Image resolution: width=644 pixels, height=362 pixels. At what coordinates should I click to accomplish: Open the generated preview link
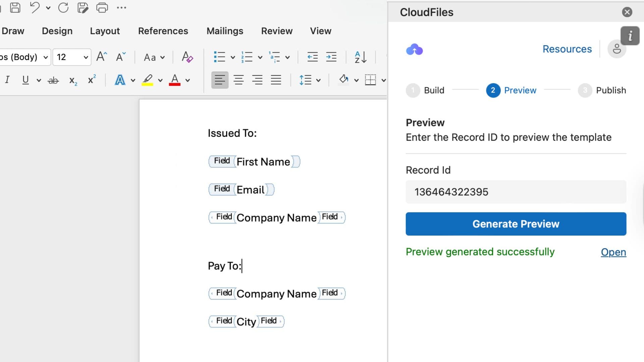[613, 252]
